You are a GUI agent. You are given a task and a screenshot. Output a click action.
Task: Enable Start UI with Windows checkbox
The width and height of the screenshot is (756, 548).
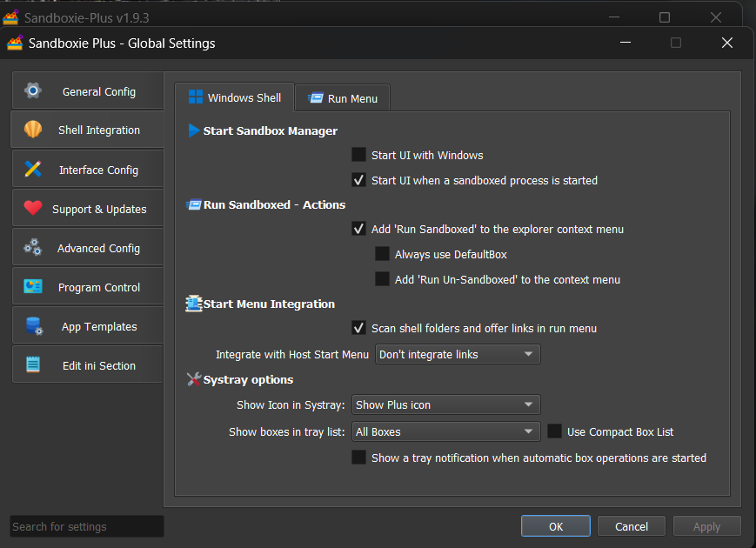[358, 155]
